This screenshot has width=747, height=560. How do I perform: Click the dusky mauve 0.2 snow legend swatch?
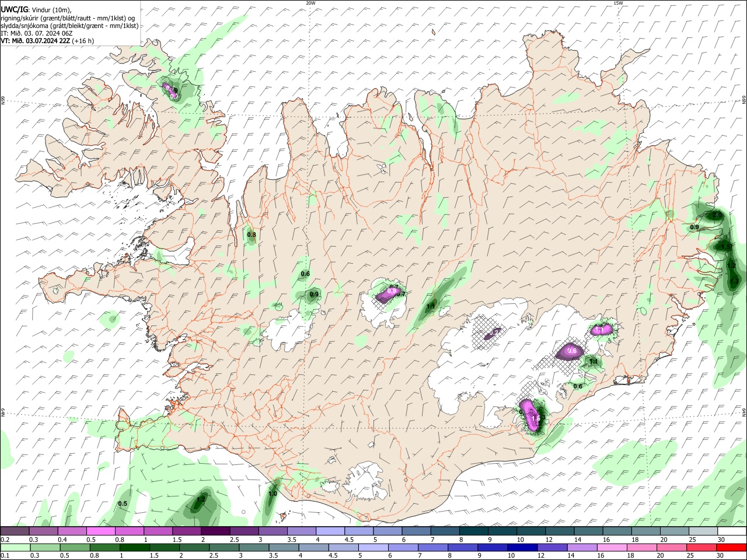click(15, 531)
